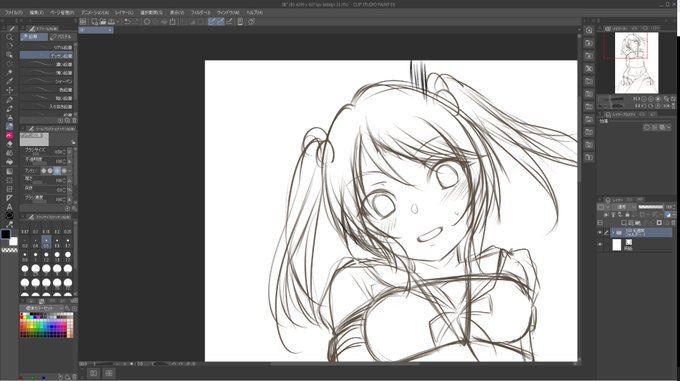Select the デッサン鉛筆 sub tool
Viewport: 680px width, 381px height.
(46, 56)
